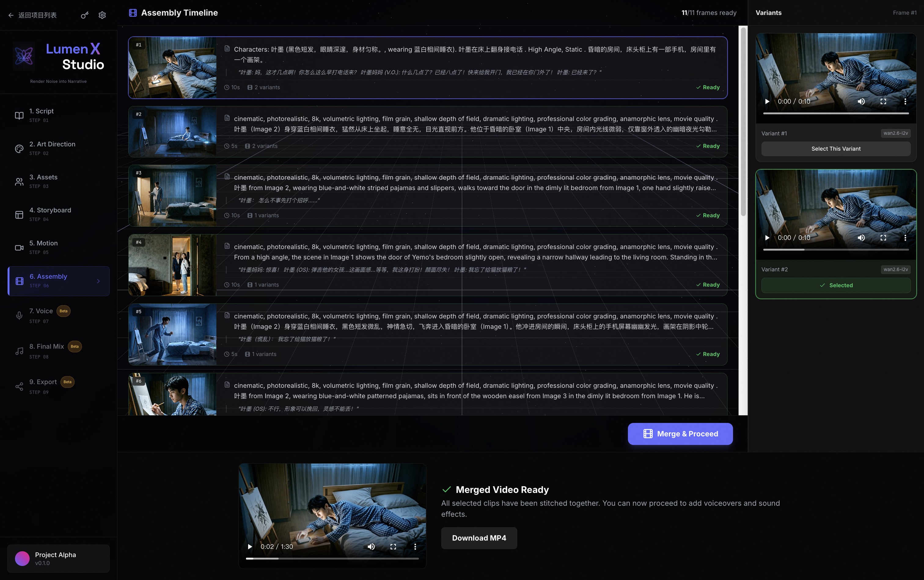Open settings via the gear icon

click(102, 15)
